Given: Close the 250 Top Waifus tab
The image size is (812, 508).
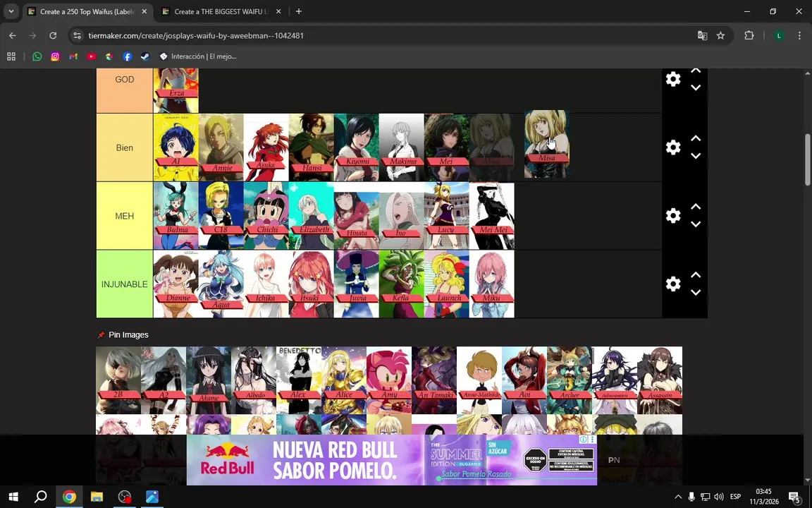Looking at the screenshot, I should 144,11.
